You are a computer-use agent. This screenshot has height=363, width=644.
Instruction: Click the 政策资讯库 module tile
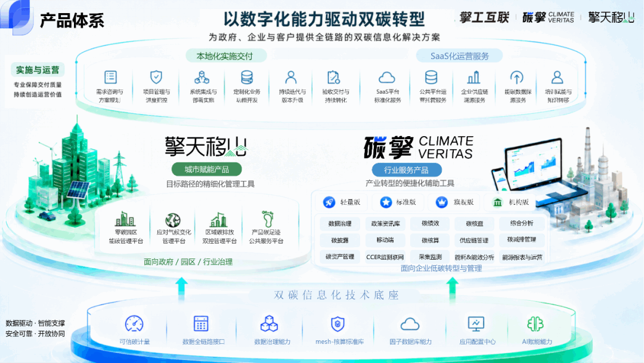click(385, 224)
